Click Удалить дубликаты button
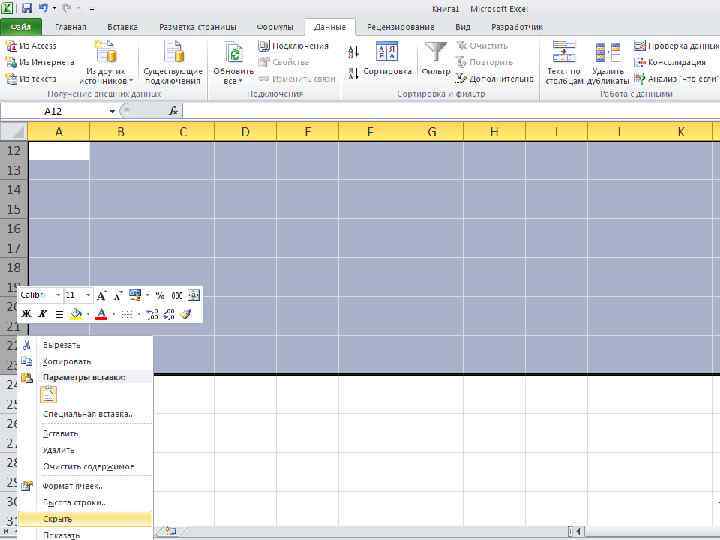The height and width of the screenshot is (540, 720). tap(608, 63)
